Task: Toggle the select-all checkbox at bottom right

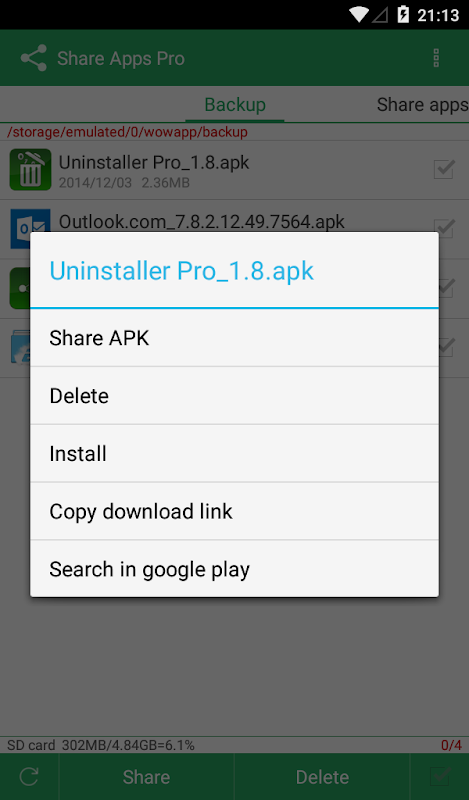Action: point(439,777)
